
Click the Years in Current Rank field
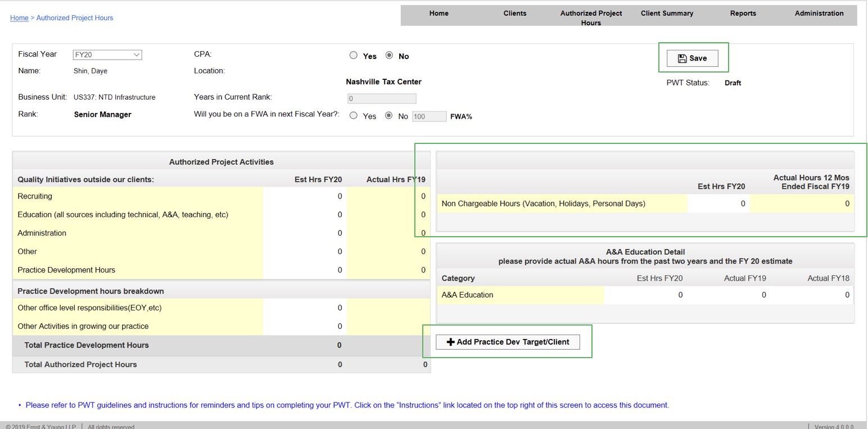[382, 98]
